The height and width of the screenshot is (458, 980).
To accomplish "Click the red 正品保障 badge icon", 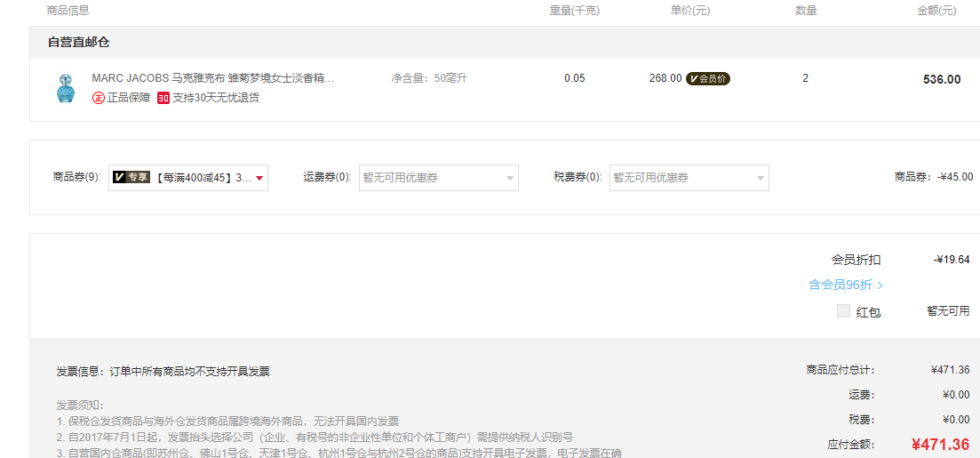I will (x=98, y=98).
